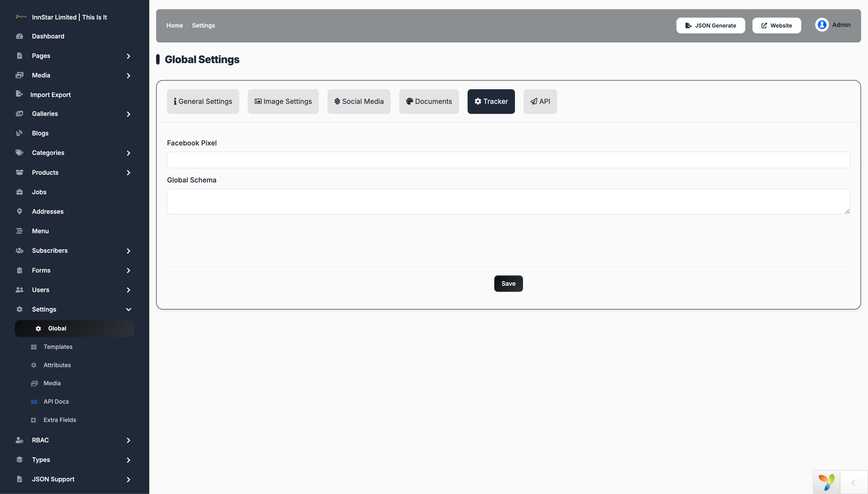Open the Forms sidebar item

click(74, 271)
